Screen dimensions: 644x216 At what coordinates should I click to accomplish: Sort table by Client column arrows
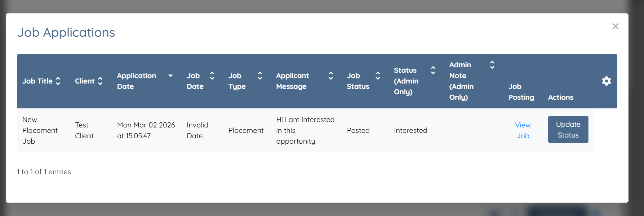coord(100,81)
